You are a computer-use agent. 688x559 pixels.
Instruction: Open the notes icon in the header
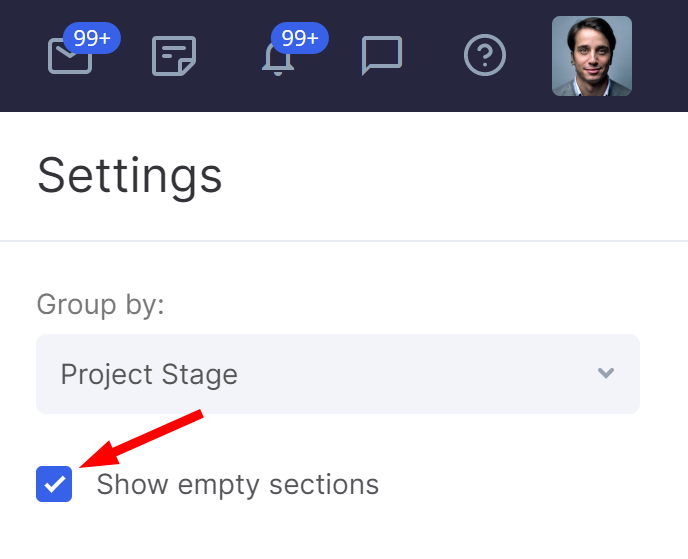click(x=174, y=56)
